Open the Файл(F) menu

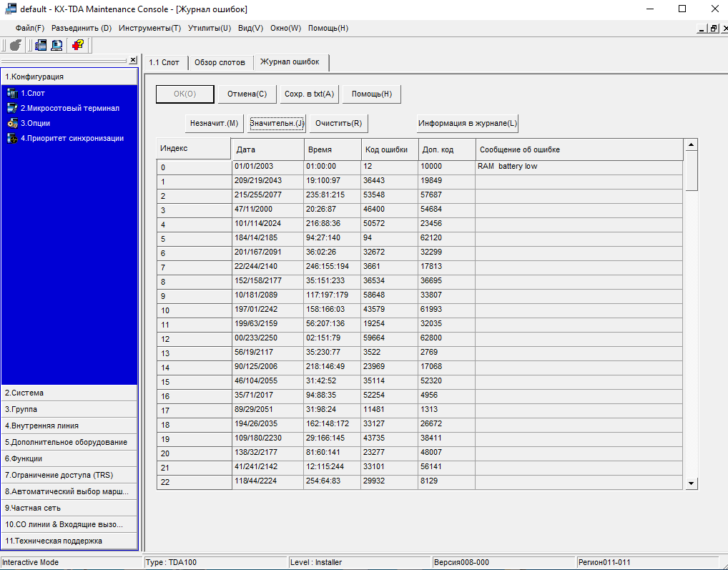click(30, 29)
